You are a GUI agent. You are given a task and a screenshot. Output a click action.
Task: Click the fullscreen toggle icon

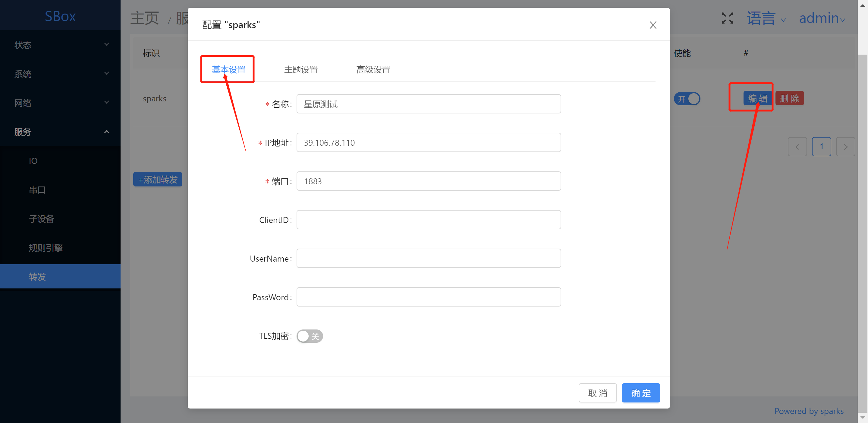tap(727, 18)
